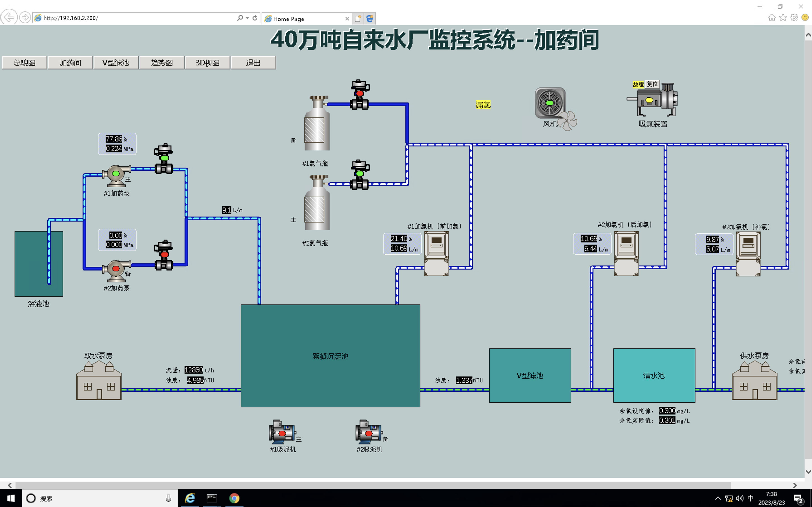
Task: Click the #3 chlorinator (补氯) unit
Action: (x=748, y=254)
